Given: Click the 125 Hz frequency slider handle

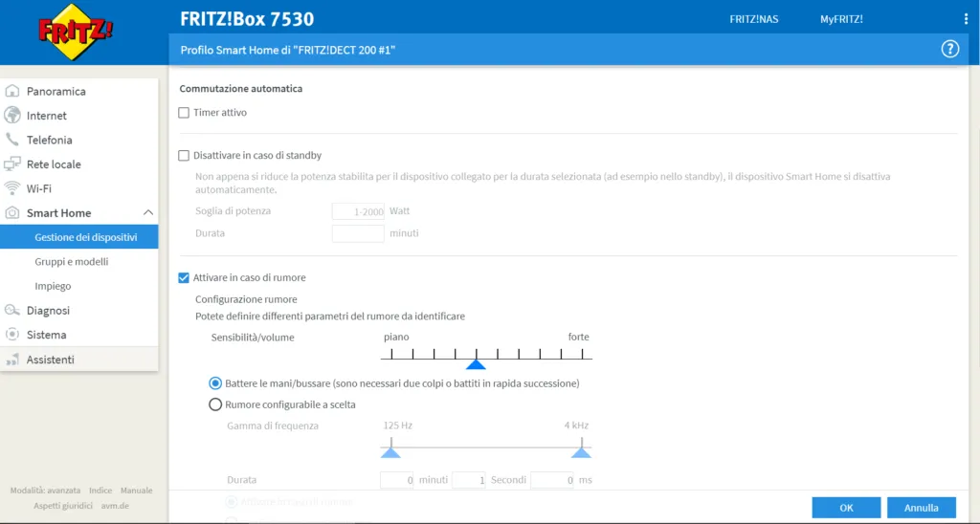Looking at the screenshot, I should pyautogui.click(x=390, y=452).
